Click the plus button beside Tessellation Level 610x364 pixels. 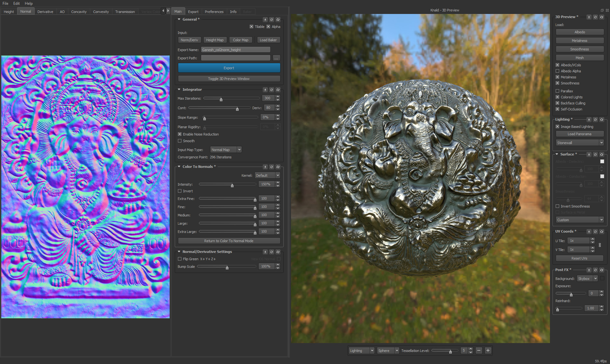[x=488, y=351]
